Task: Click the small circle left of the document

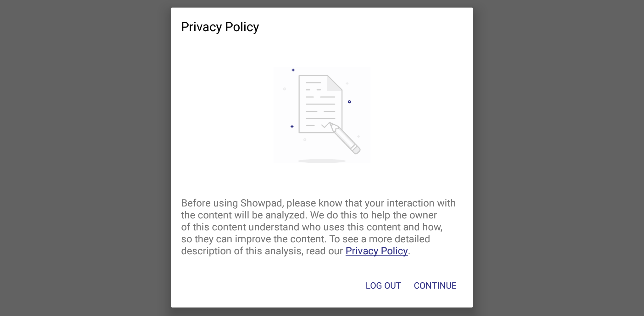Action: [285, 89]
